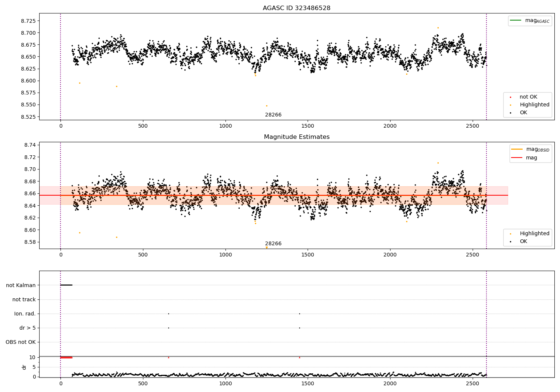Click "OK" in the Magnitude Estimates legend
560x392 pixels.
(523, 241)
